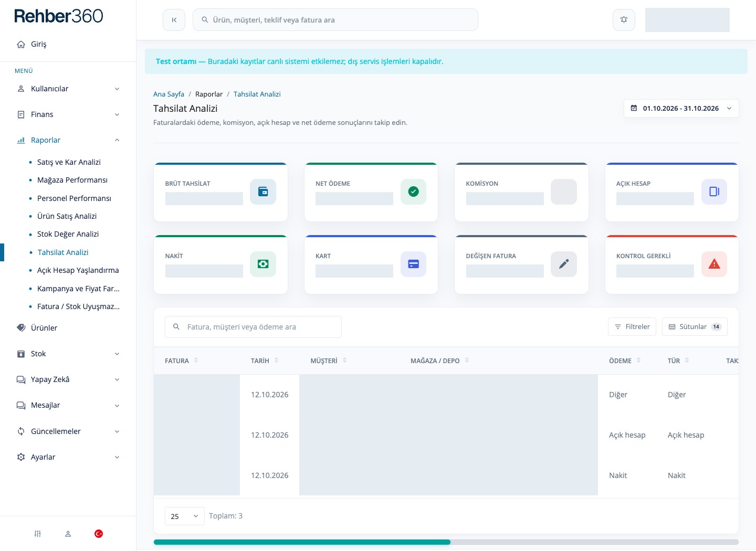Open Satış ve Kar Analizi report
This screenshot has width=756, height=551.
[69, 162]
